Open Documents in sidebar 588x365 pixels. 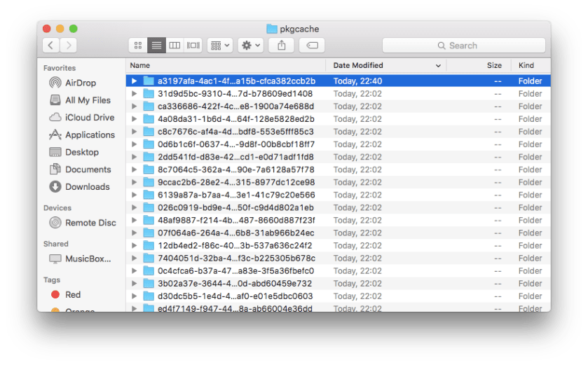click(x=80, y=170)
